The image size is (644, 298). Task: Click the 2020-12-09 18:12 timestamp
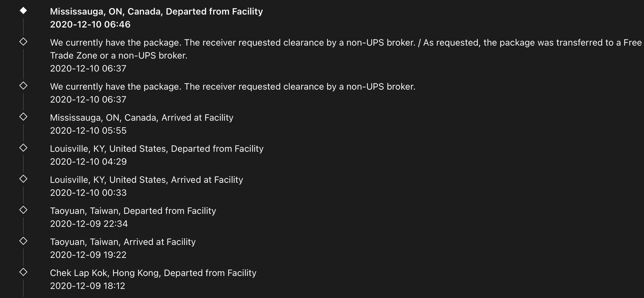click(x=87, y=286)
